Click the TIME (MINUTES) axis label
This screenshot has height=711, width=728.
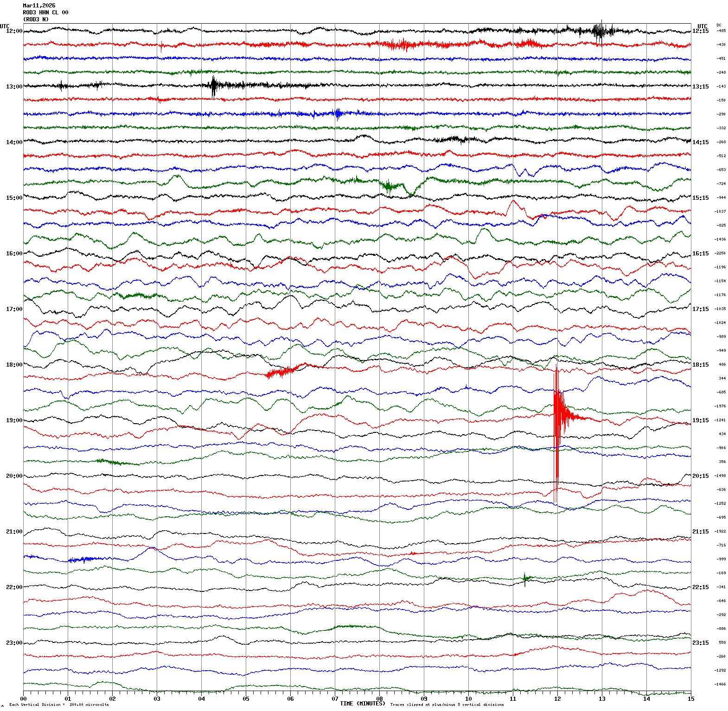point(362,704)
